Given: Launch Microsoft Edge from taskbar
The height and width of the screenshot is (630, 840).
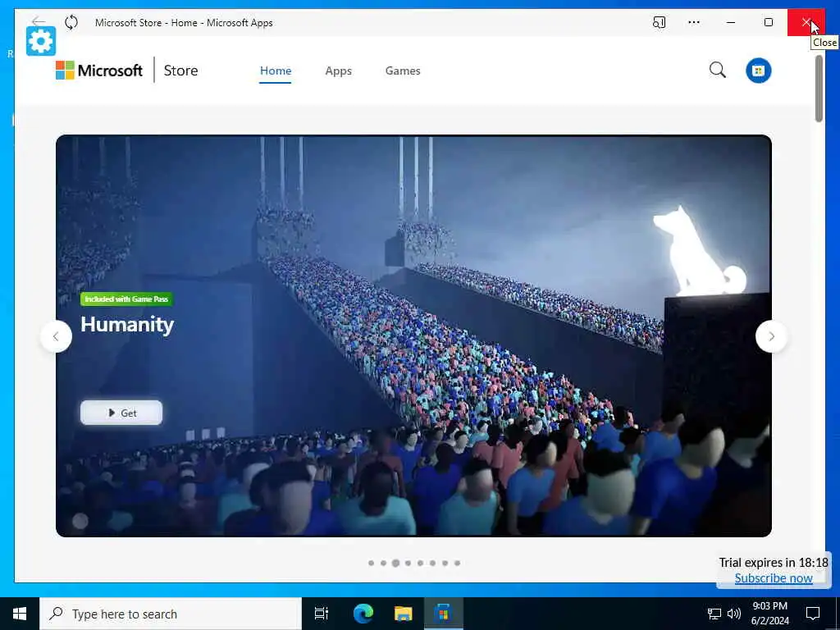Looking at the screenshot, I should [363, 614].
